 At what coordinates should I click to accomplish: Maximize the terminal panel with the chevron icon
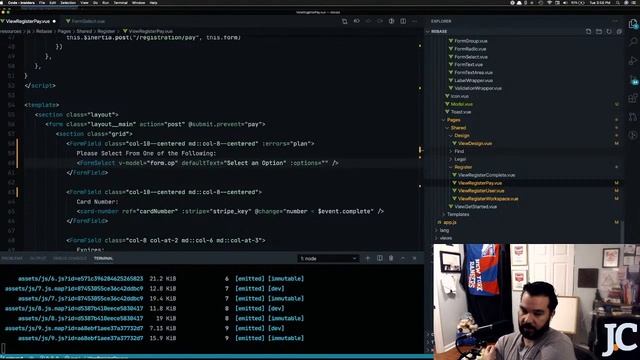(x=403, y=258)
